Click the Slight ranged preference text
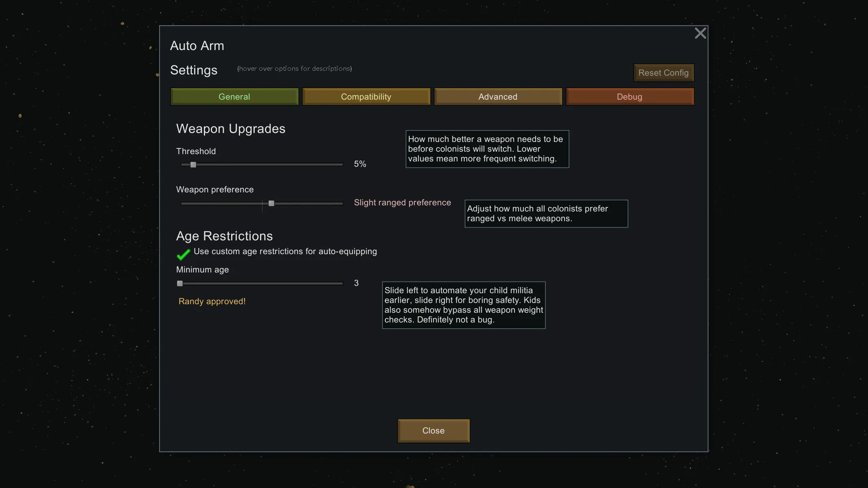868x488 pixels. click(402, 203)
